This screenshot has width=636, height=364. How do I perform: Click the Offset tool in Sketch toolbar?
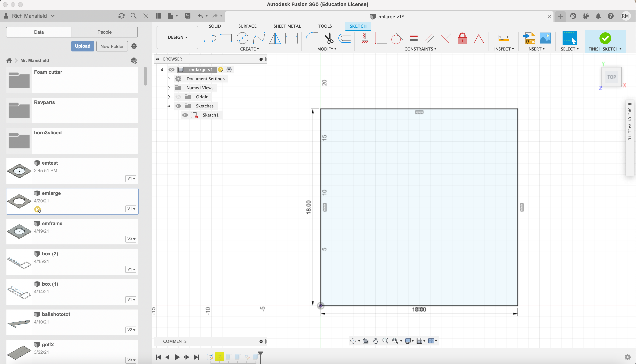click(x=345, y=38)
